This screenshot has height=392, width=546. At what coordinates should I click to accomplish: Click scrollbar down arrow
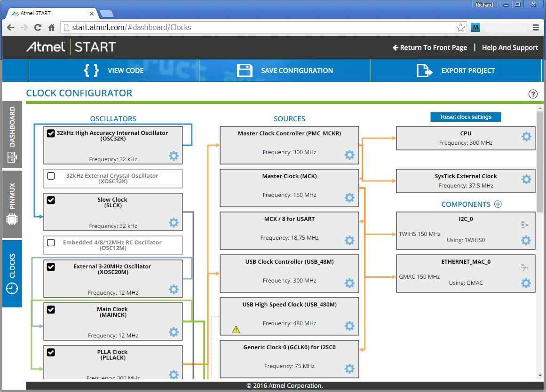[540, 376]
